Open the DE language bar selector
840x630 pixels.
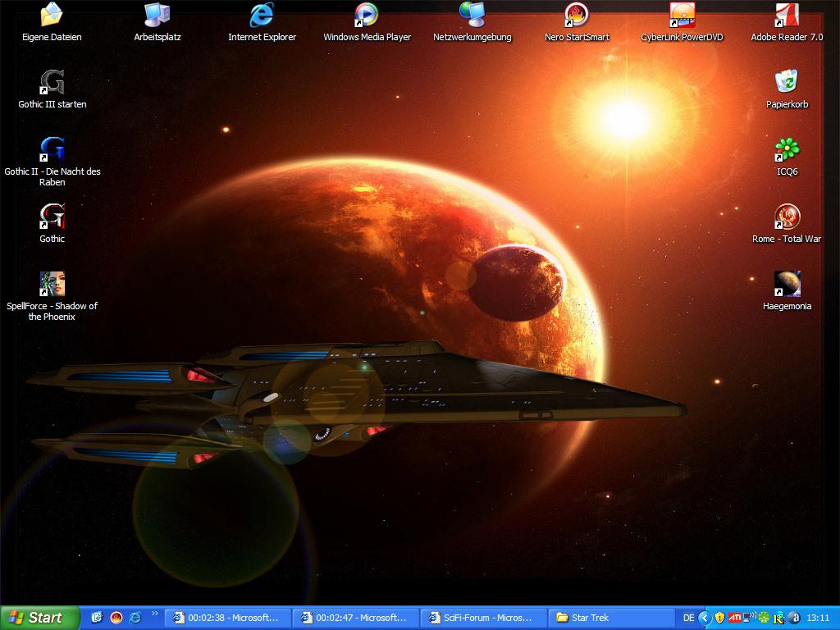[688, 618]
